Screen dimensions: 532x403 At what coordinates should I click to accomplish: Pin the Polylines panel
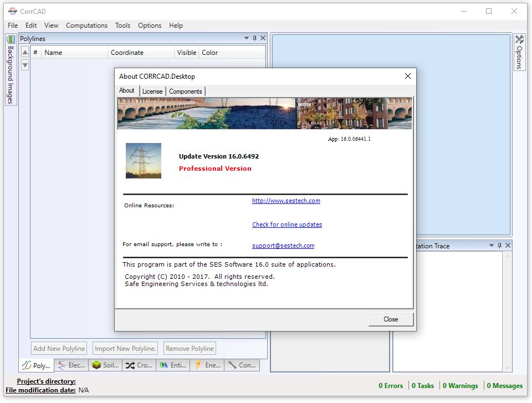(x=255, y=38)
